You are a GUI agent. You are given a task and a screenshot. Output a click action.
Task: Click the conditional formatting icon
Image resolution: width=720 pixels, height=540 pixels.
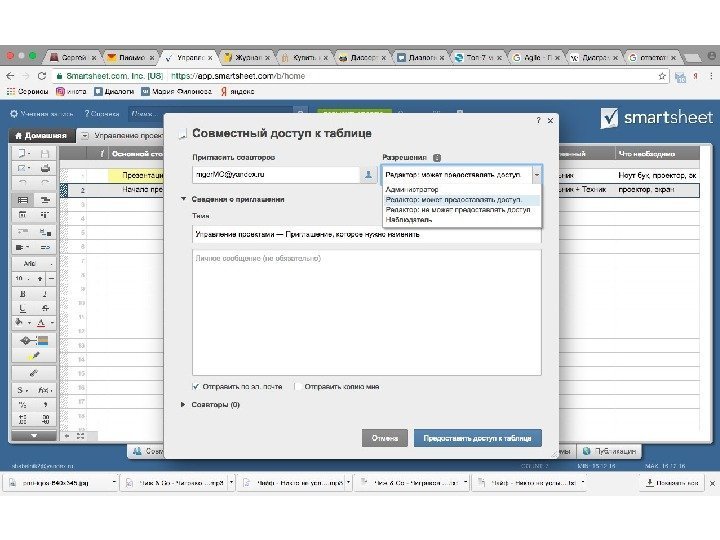tap(34, 341)
